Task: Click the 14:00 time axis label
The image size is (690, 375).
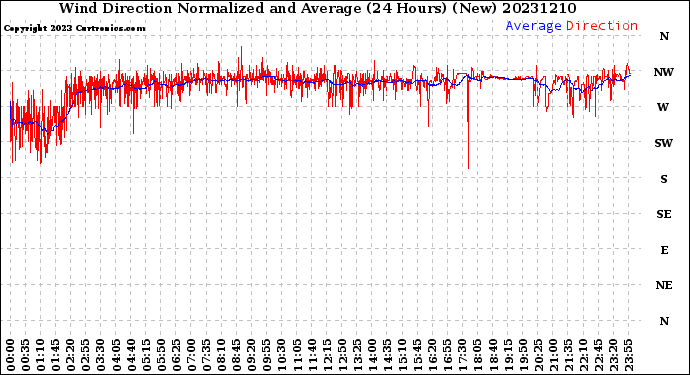Action: click(x=372, y=355)
